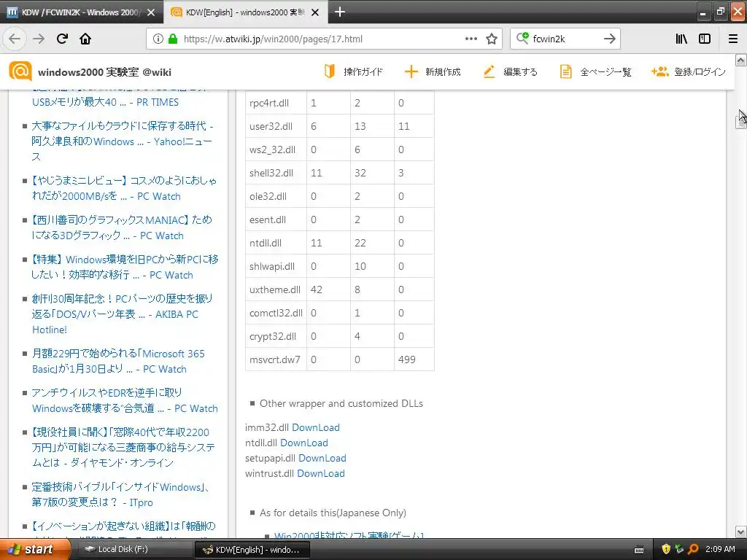Close the KDW[English] tab

[x=315, y=12]
